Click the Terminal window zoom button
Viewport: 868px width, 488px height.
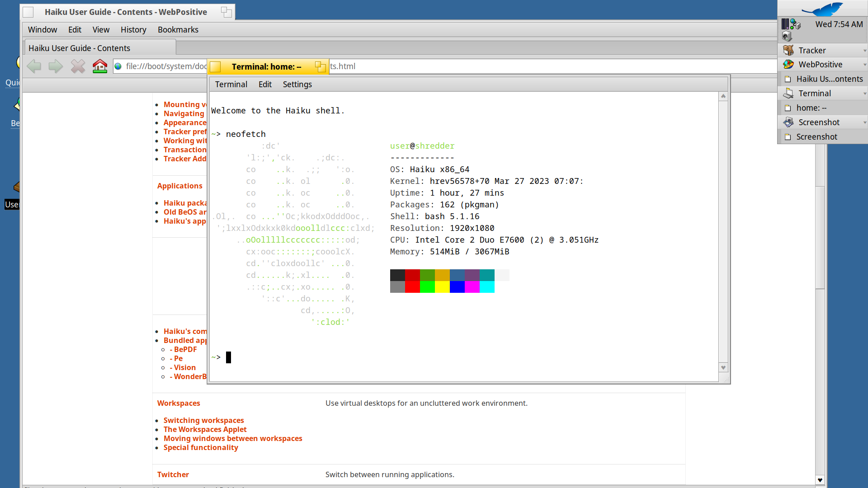[320, 67]
